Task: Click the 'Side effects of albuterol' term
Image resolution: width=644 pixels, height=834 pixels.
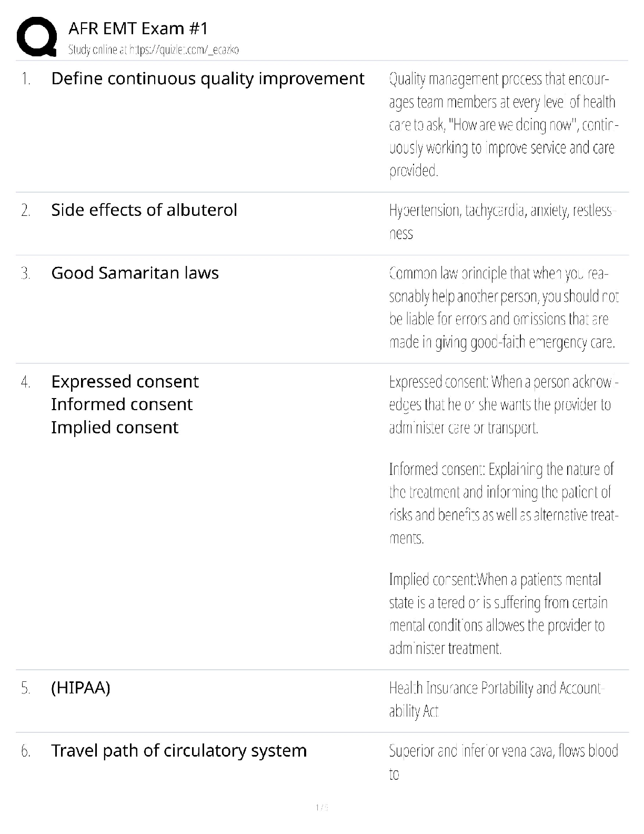Action: click(144, 210)
